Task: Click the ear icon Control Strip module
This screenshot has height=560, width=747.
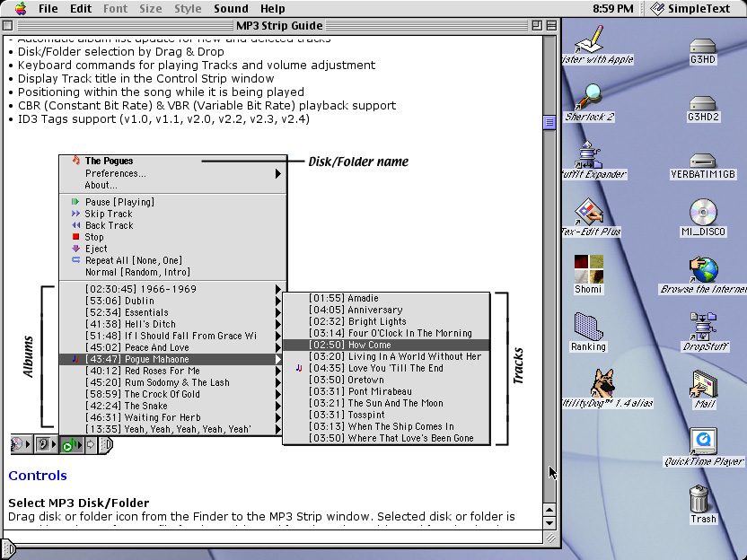Action: pos(43,445)
